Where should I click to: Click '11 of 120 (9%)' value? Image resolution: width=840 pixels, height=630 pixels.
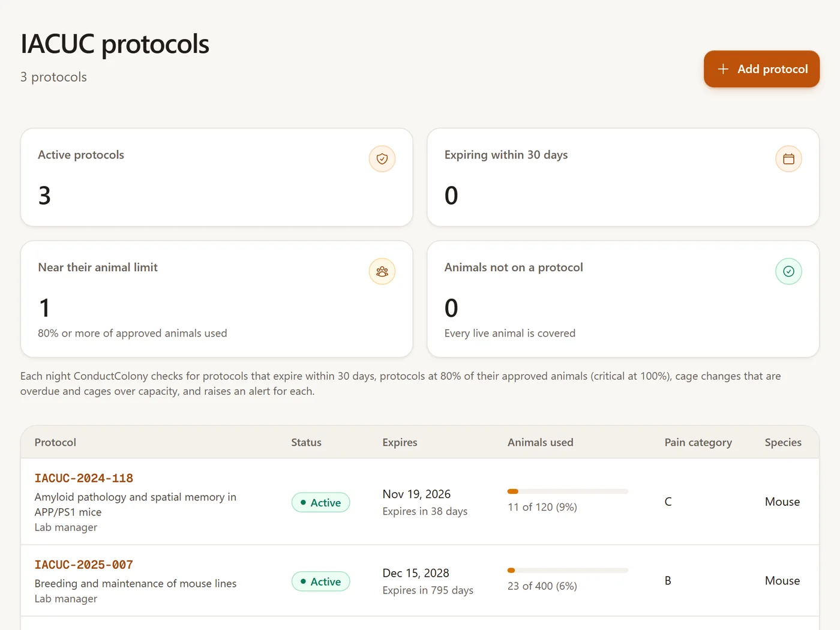coord(542,507)
